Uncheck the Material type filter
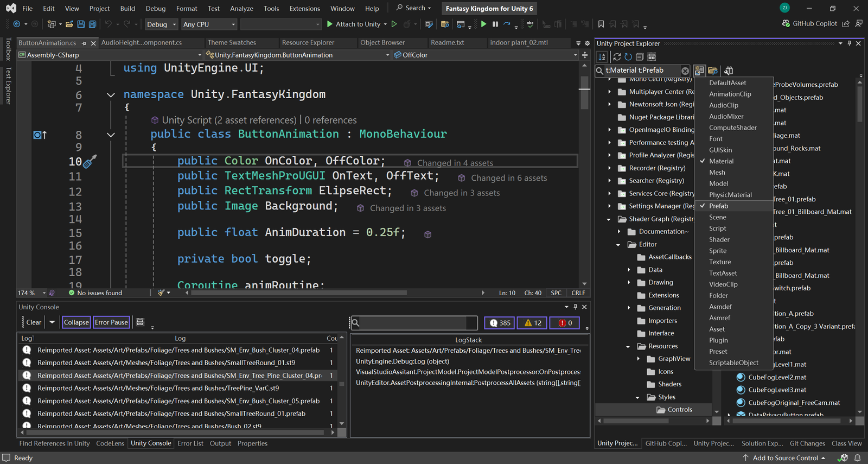Image resolution: width=868 pixels, height=464 pixels. point(721,161)
